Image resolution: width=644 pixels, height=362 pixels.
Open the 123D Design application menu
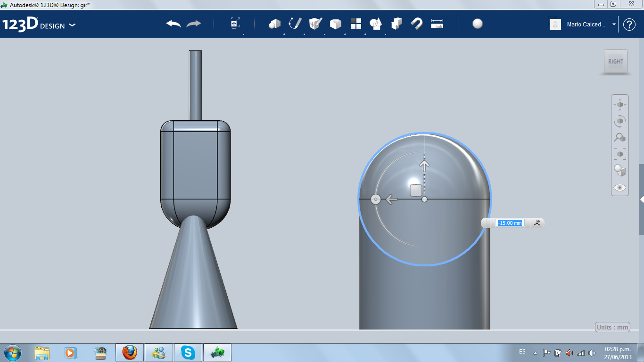[x=39, y=25]
